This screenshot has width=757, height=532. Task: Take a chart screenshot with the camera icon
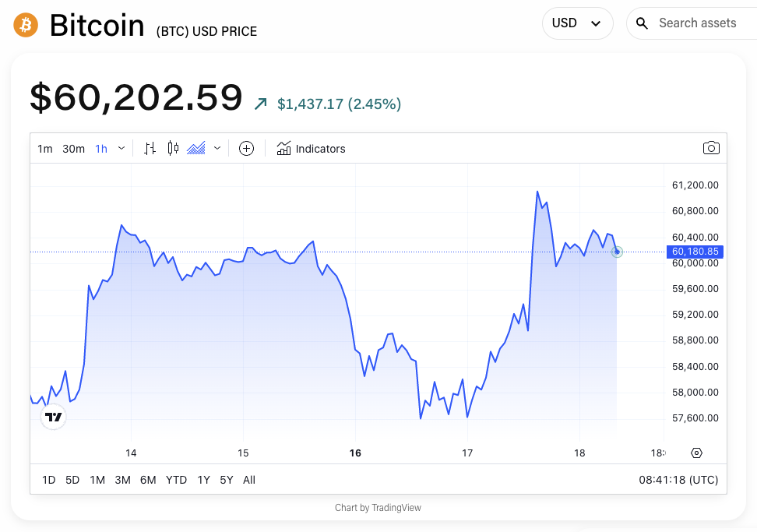(710, 148)
